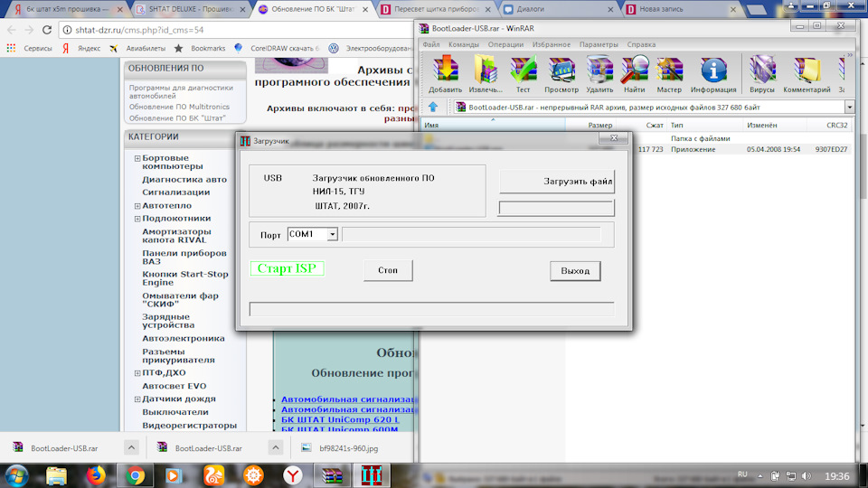The image size is (868, 488).
Task: Open File Explorer from taskbar
Action: point(56,475)
